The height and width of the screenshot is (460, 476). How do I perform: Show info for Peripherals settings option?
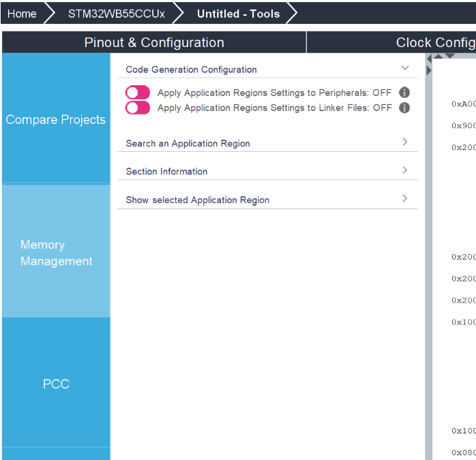point(404,92)
